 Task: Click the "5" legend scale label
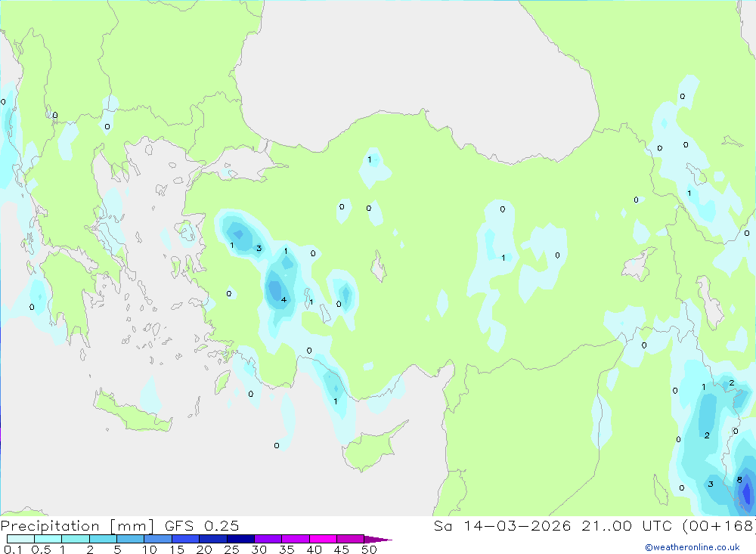click(x=117, y=549)
